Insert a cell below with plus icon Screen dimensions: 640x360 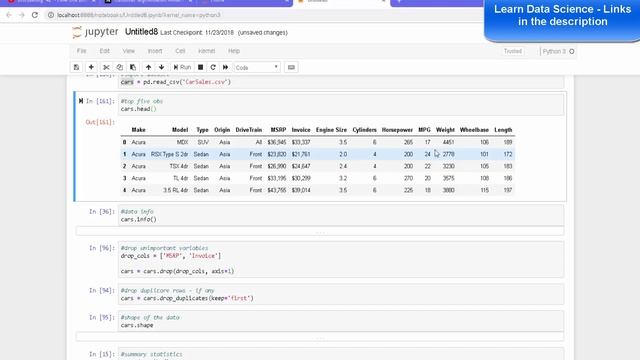[91, 67]
